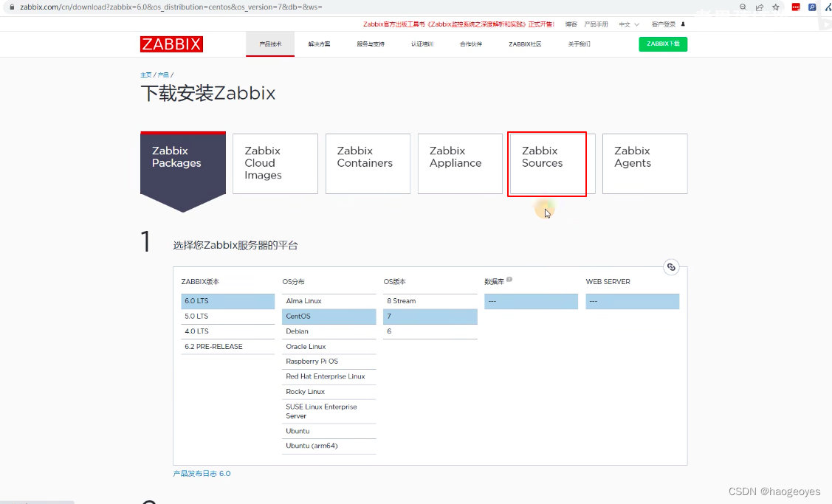Open the 解决方案 menu
Screen dimensions: 832x504
[319, 44]
